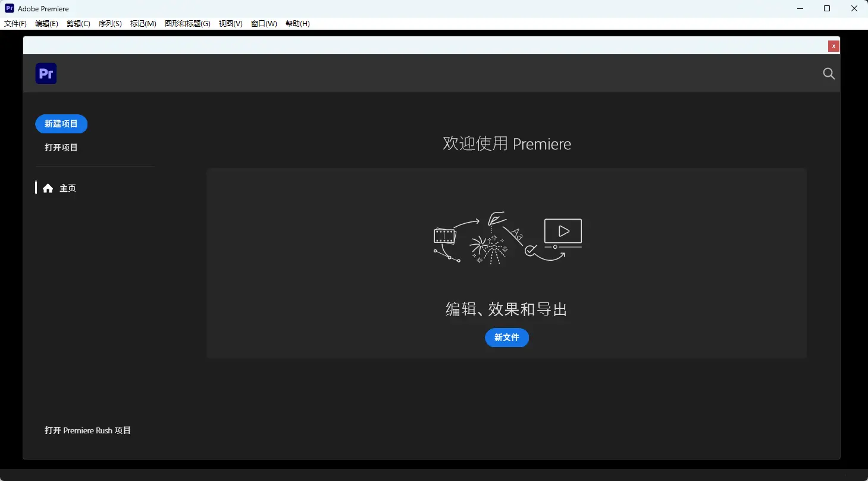Open the 标记(M) menu
This screenshot has height=481, width=868.
coord(143,24)
